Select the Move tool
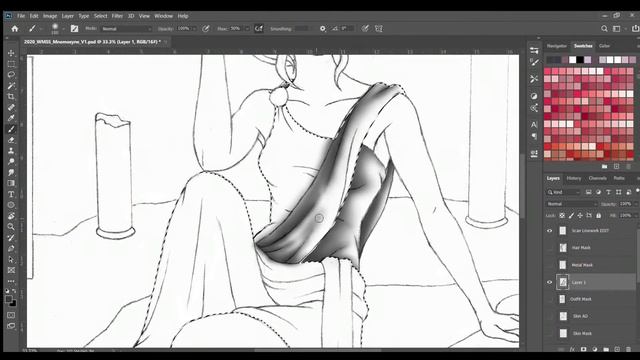Viewport: 640px width, 360px height. point(11,53)
